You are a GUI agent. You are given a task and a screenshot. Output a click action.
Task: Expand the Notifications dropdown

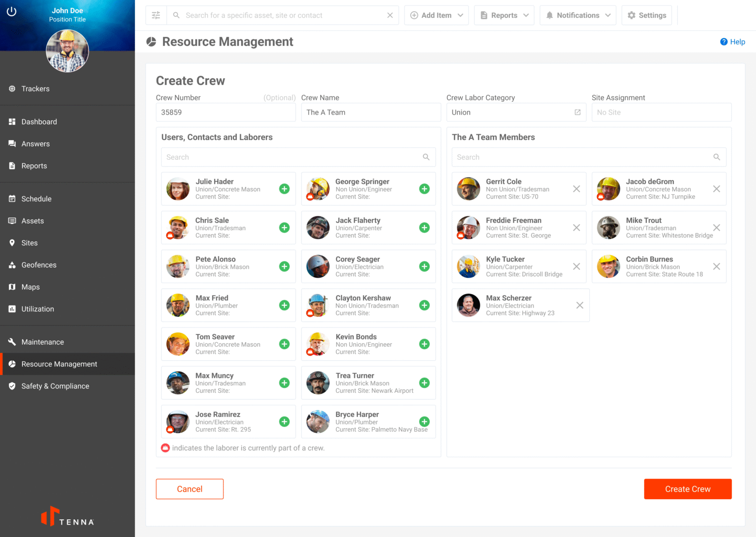click(x=578, y=15)
